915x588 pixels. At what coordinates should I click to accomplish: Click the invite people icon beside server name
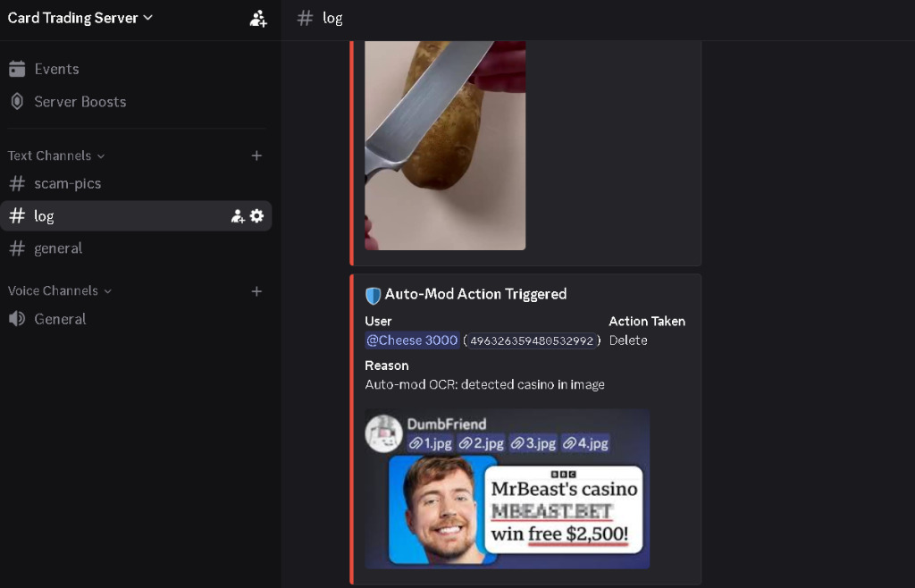pos(258,18)
